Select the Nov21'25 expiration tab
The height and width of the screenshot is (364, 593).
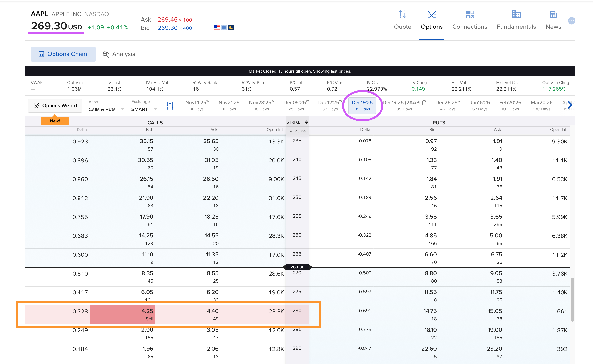click(229, 105)
